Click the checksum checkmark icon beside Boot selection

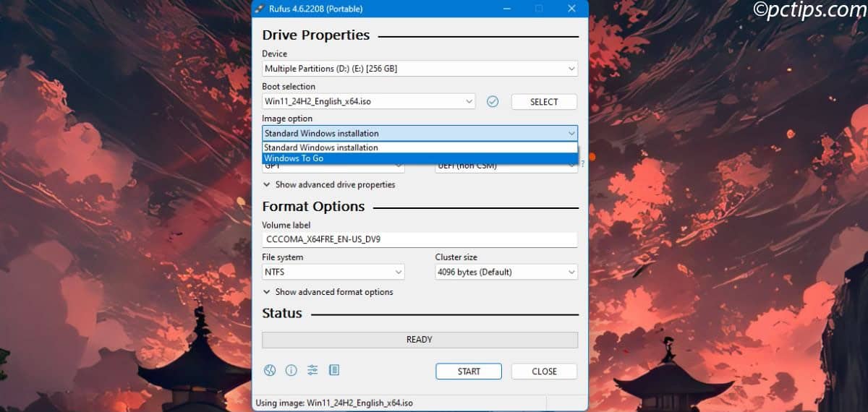tap(493, 102)
